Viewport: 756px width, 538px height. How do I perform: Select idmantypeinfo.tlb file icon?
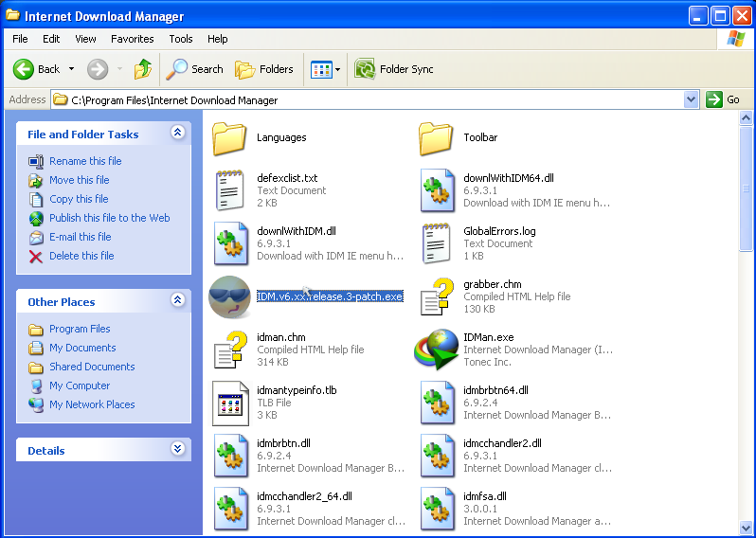(x=231, y=403)
